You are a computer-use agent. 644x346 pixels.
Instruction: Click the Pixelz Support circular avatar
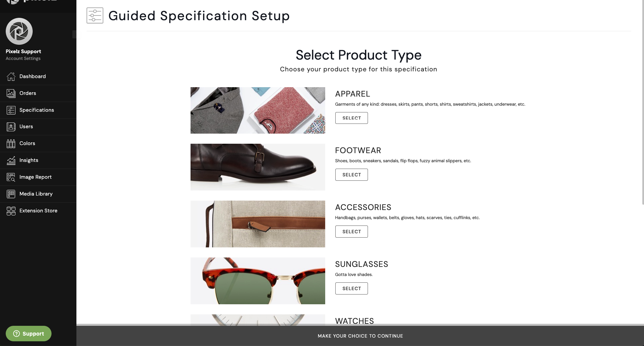point(19,31)
